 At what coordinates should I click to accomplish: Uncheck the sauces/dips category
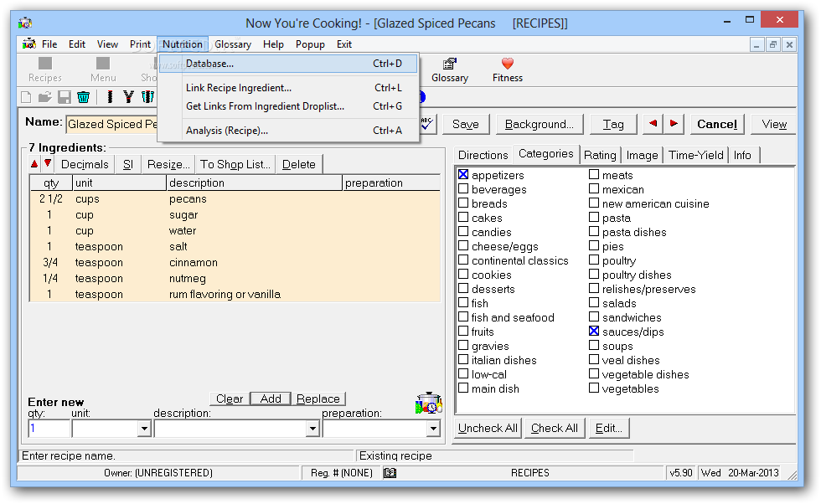tap(594, 331)
